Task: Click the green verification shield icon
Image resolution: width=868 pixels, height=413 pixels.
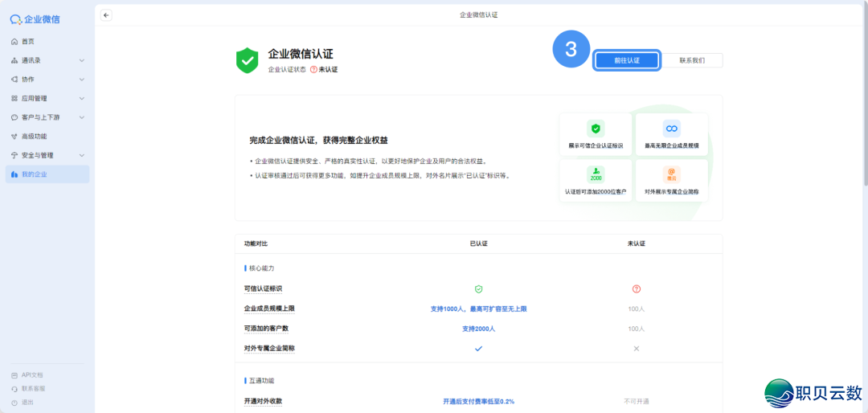Action: pos(247,60)
